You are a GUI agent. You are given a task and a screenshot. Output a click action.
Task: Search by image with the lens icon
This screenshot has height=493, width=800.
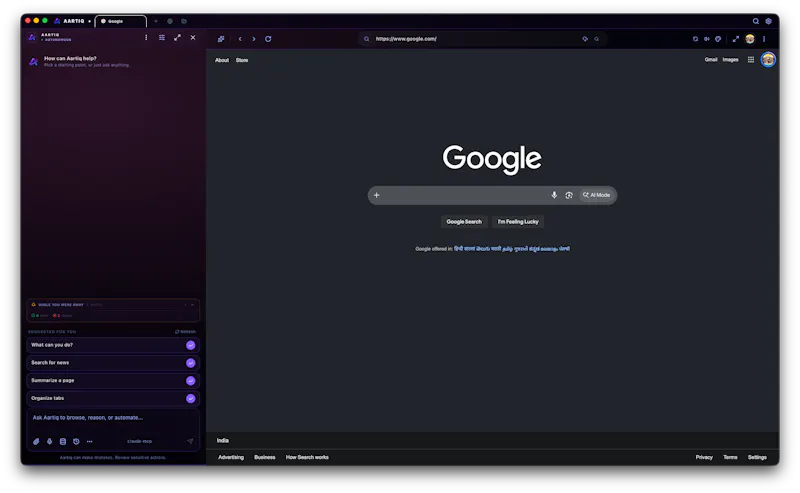569,195
